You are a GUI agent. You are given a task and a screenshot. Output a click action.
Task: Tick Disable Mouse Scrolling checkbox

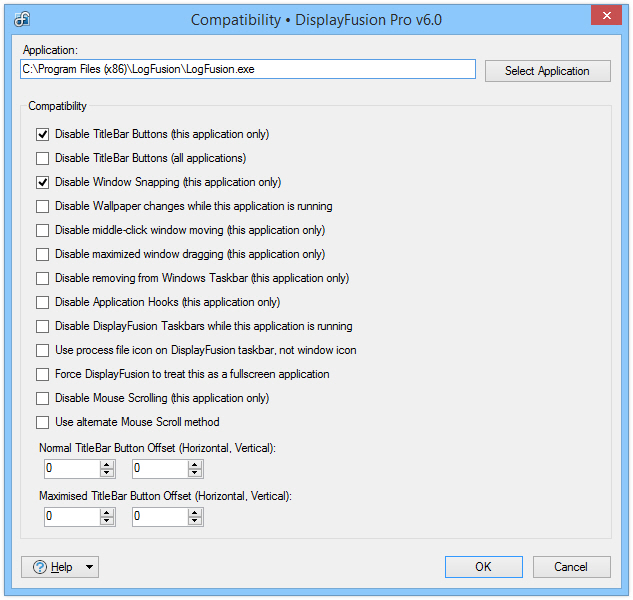point(42,399)
